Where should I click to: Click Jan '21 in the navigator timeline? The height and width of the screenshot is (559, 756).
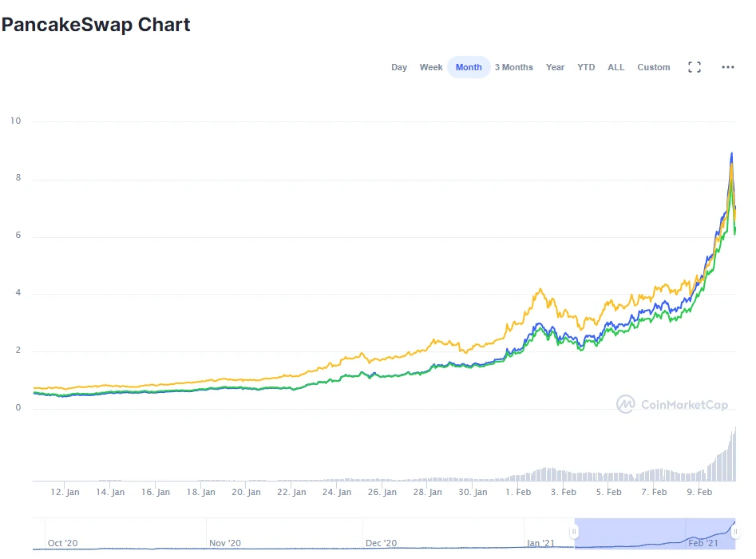(x=540, y=543)
